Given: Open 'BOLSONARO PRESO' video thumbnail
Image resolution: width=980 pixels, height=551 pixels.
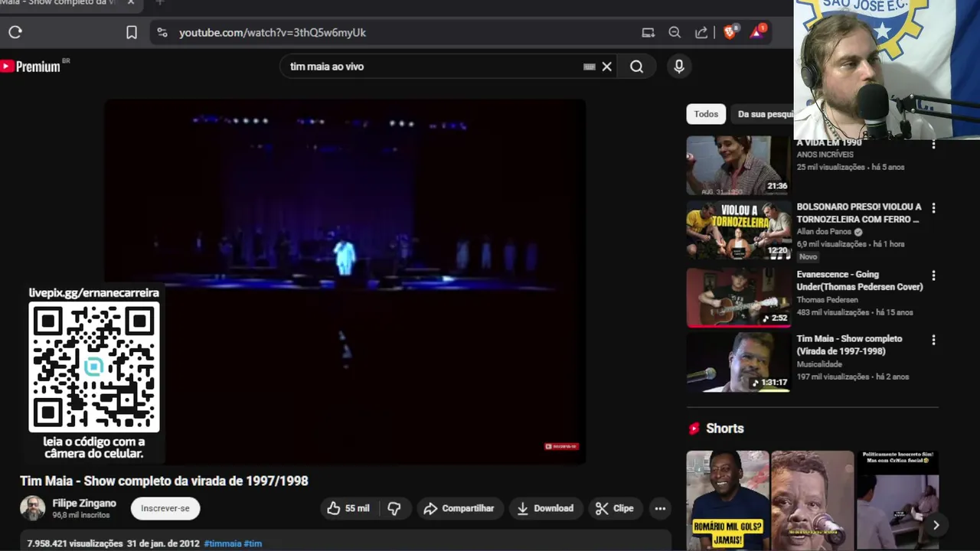Looking at the screenshot, I should click(x=738, y=230).
